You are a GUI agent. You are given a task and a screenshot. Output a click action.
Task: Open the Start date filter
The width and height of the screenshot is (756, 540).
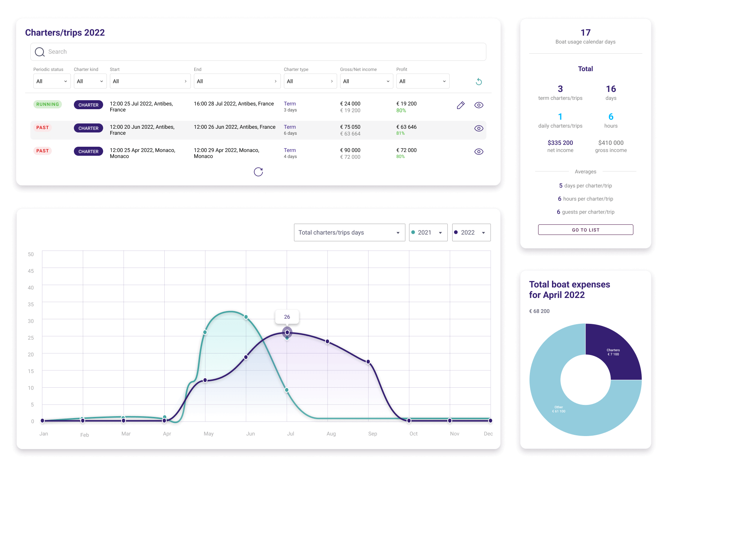tap(150, 81)
